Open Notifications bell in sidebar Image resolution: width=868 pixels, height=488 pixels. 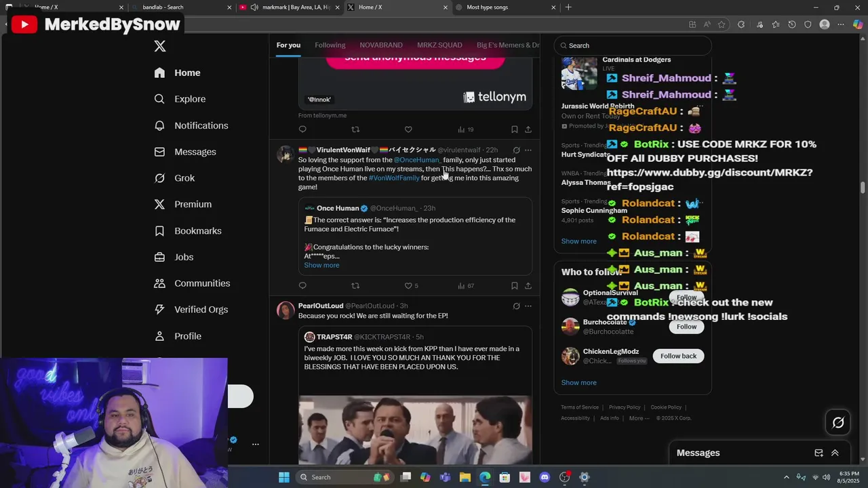point(191,125)
